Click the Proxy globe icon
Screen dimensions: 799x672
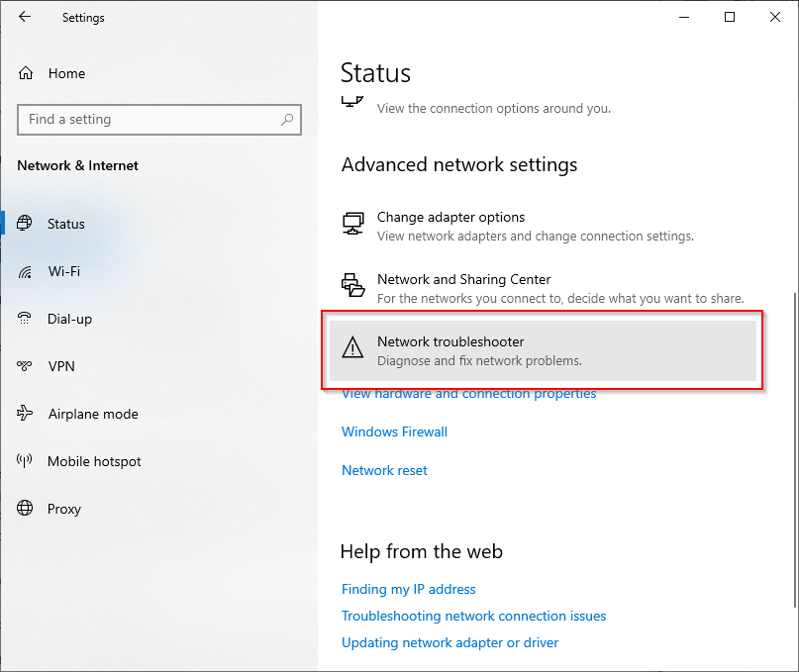26,509
